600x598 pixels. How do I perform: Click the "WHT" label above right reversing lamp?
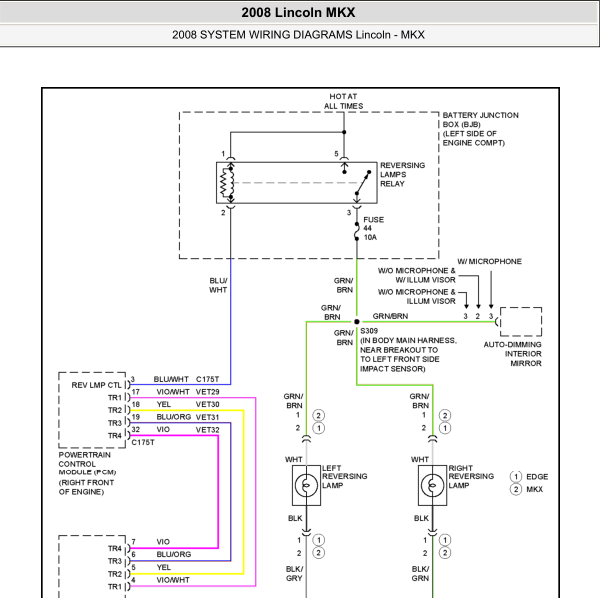point(420,459)
